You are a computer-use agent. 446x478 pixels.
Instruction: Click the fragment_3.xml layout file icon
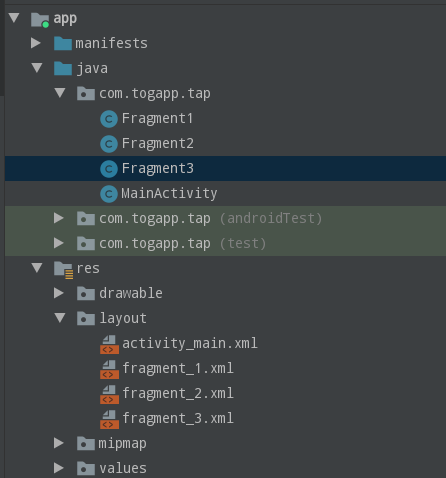pyautogui.click(x=109, y=419)
